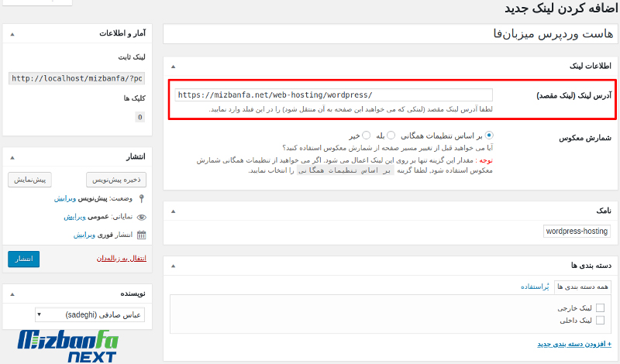Click the title field هاست وردپرس میزبان‌فا

point(391,34)
